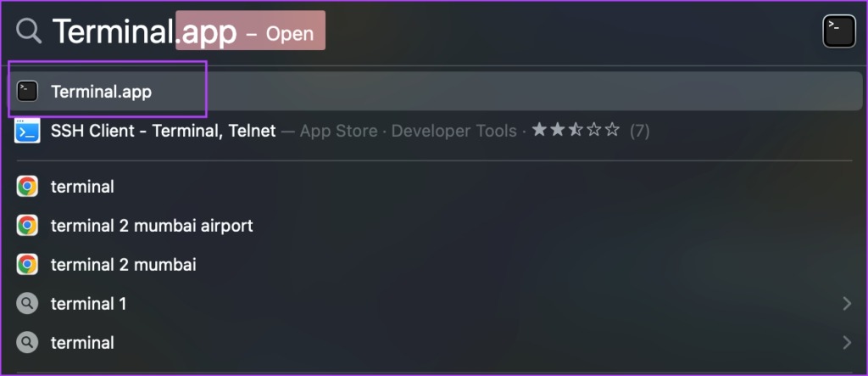Viewport: 868px width, 376px height.
Task: Select the last "terminal" web search suggestion
Action: point(82,343)
